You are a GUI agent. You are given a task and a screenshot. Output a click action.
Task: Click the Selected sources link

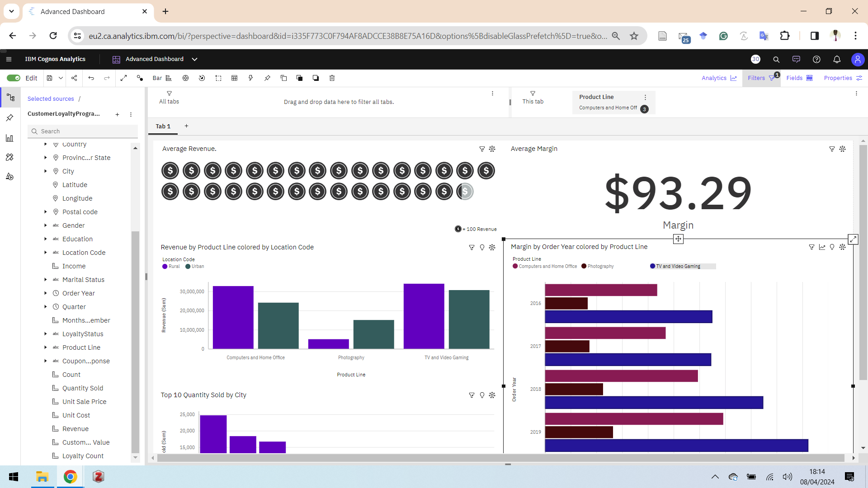coord(51,99)
